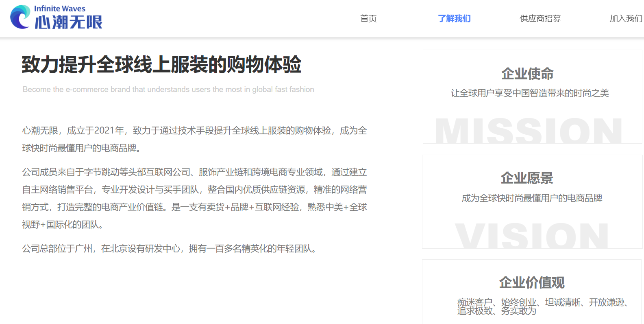The width and height of the screenshot is (644, 324).
Task: Click the 让全球用户享受中国智造 mission text
Action: pyautogui.click(x=530, y=93)
